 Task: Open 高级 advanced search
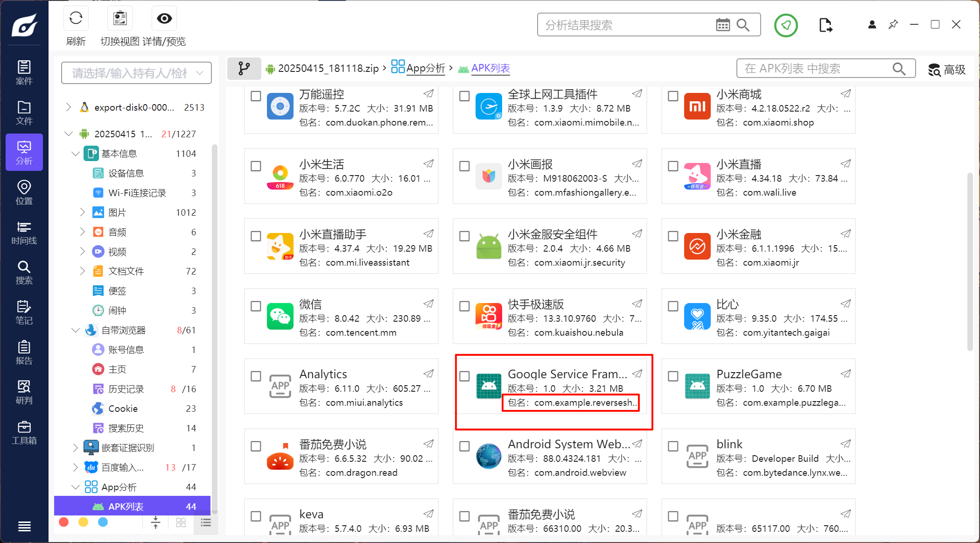tap(946, 70)
